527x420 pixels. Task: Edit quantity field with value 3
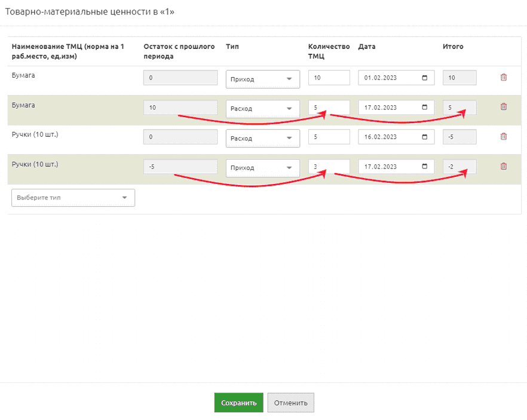point(329,167)
